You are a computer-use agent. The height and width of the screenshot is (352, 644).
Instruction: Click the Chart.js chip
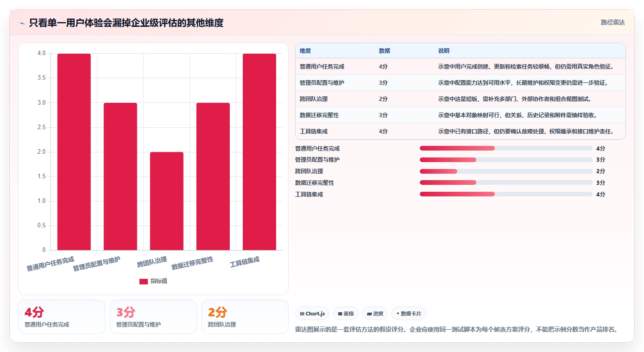click(x=312, y=314)
